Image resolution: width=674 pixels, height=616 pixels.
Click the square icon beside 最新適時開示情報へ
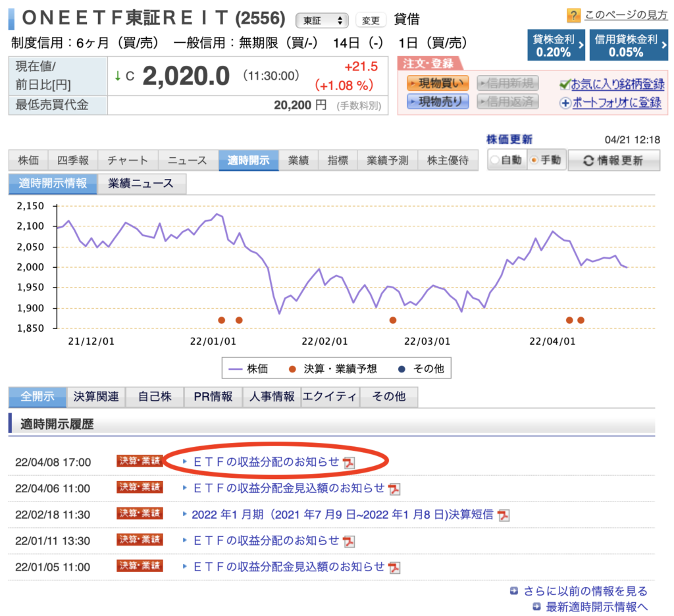[536, 607]
